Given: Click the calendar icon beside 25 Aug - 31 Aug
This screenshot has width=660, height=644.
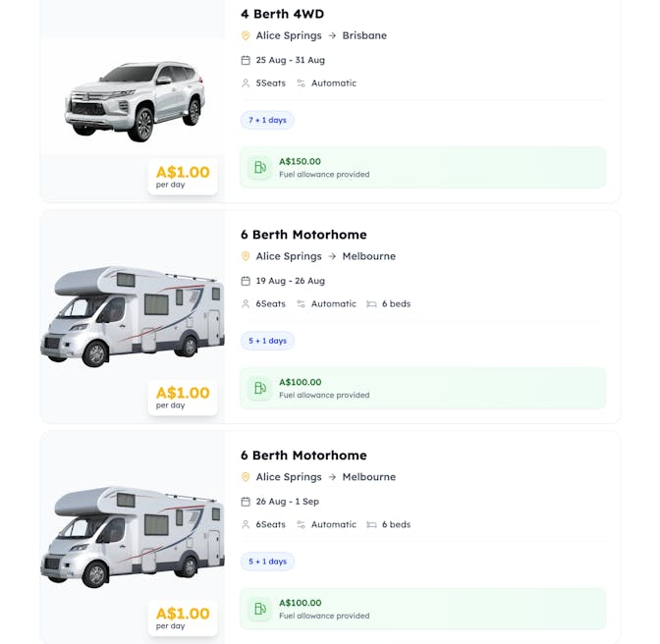Looking at the screenshot, I should (x=246, y=60).
